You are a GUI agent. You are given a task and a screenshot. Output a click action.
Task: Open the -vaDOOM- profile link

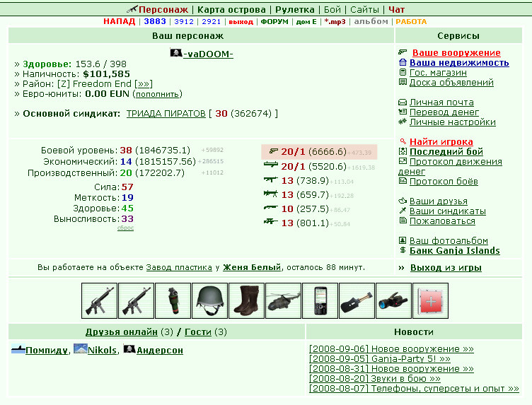pos(208,54)
